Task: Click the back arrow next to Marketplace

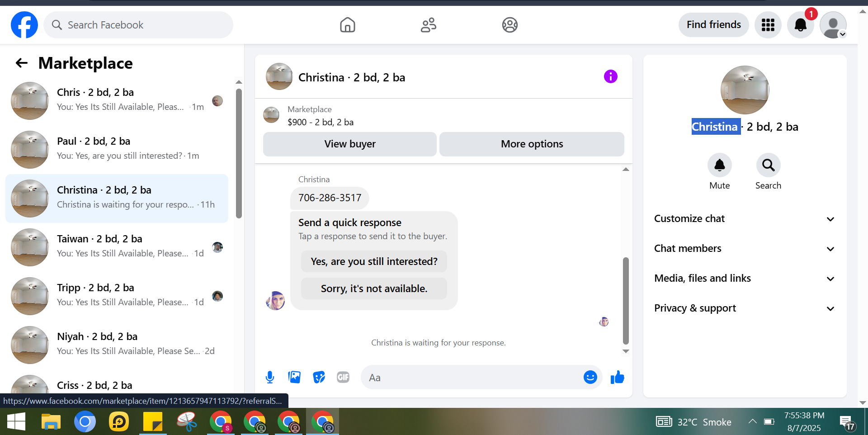Action: point(22,63)
